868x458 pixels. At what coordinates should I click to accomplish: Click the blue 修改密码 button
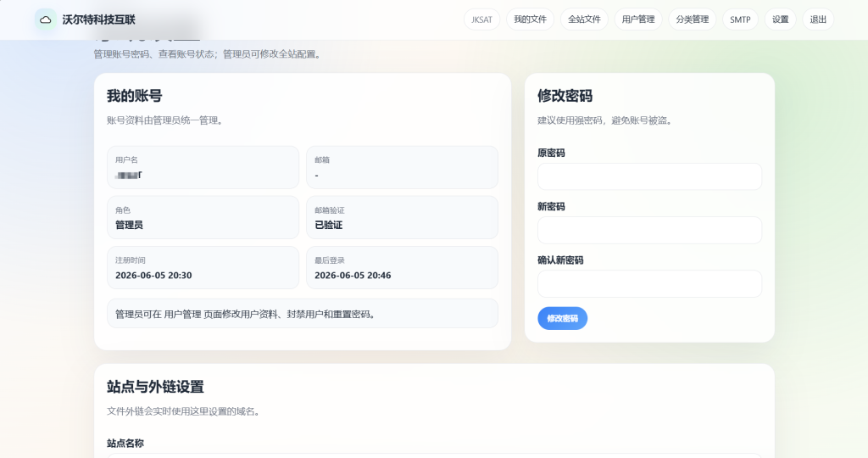pyautogui.click(x=563, y=318)
